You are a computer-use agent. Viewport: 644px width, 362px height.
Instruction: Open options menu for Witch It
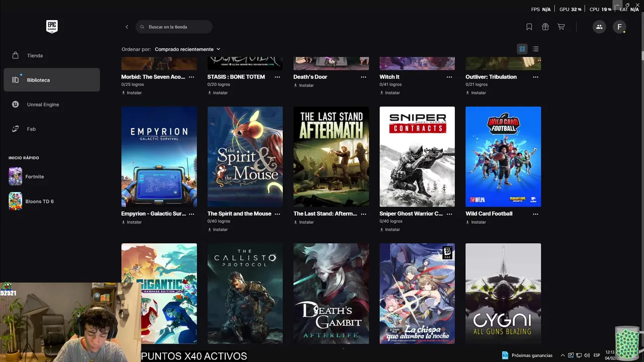[449, 77]
